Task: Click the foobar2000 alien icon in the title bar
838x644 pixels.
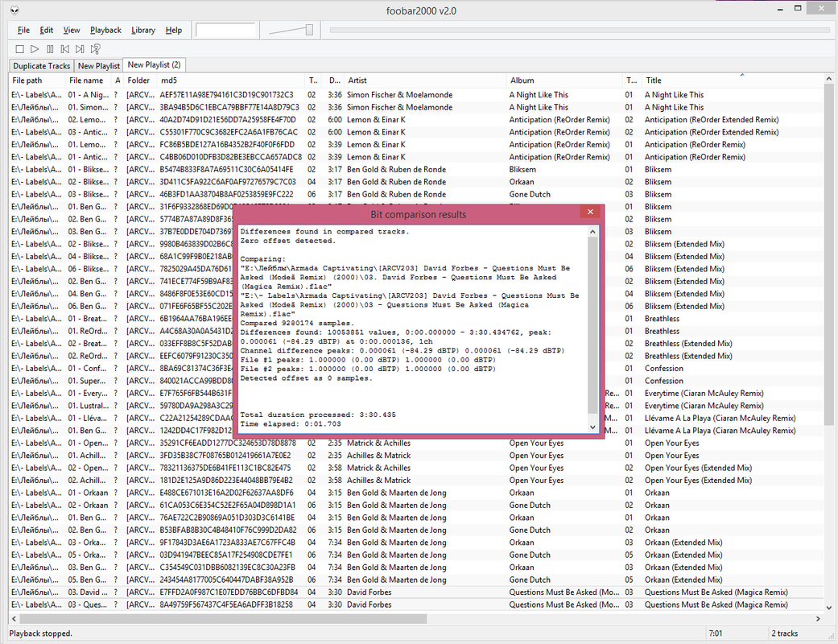Action: pyautogui.click(x=14, y=10)
